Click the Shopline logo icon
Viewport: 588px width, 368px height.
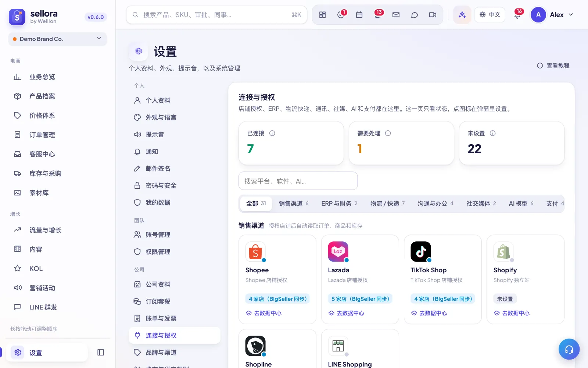[x=255, y=346]
